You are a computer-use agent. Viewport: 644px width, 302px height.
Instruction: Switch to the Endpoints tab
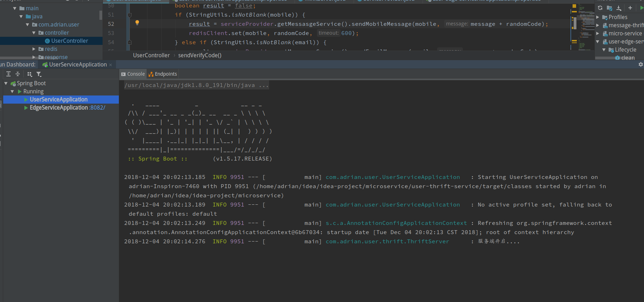(163, 74)
